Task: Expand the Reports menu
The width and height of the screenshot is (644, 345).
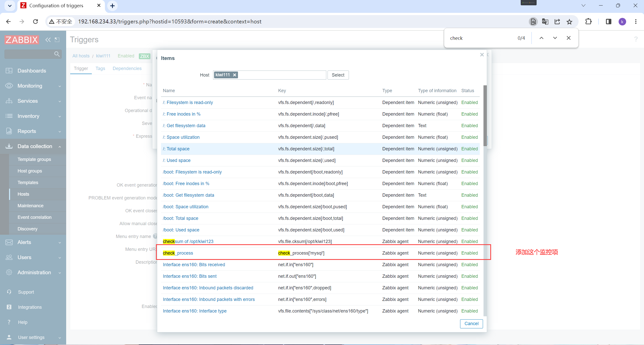Action: [x=33, y=131]
